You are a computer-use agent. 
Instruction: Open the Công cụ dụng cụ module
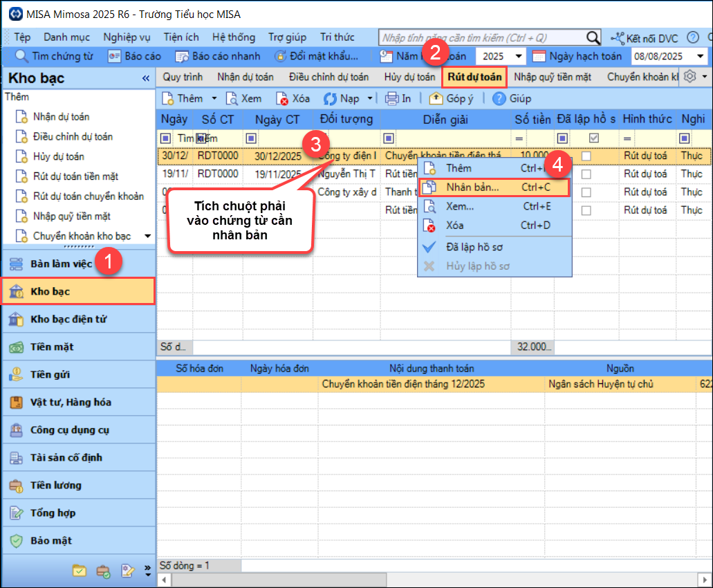coord(79,430)
